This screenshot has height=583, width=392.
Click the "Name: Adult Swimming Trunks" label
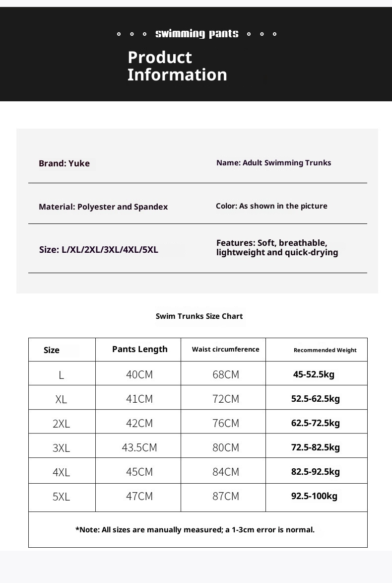(x=273, y=163)
